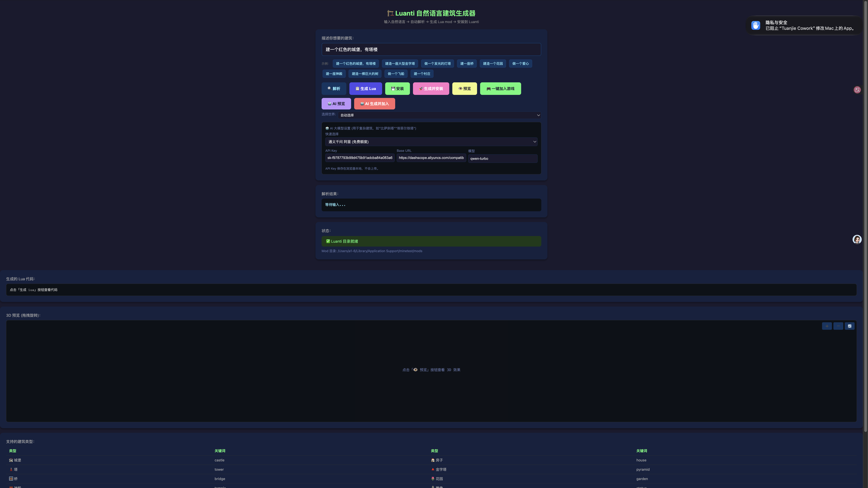Click the 'castle' keyword cell
The width and height of the screenshot is (868, 488).
tap(219, 460)
